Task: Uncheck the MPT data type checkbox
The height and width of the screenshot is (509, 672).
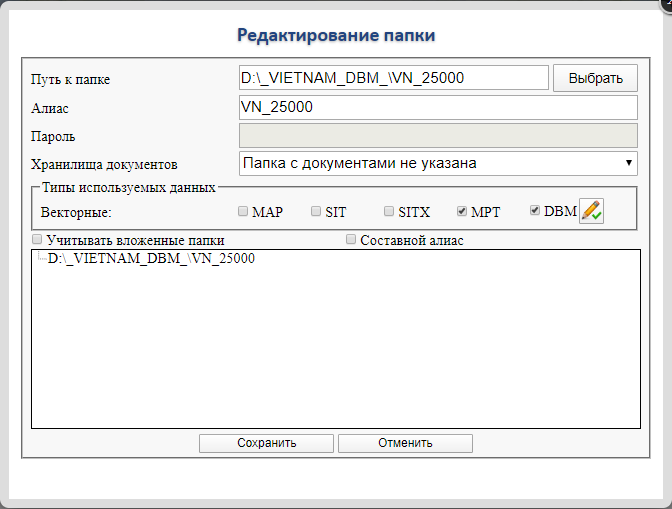Action: [461, 211]
